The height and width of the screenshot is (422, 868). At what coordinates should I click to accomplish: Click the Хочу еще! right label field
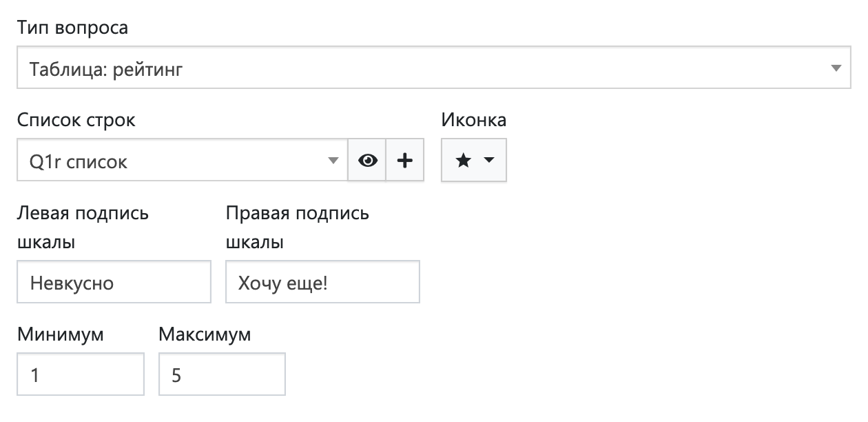click(322, 281)
